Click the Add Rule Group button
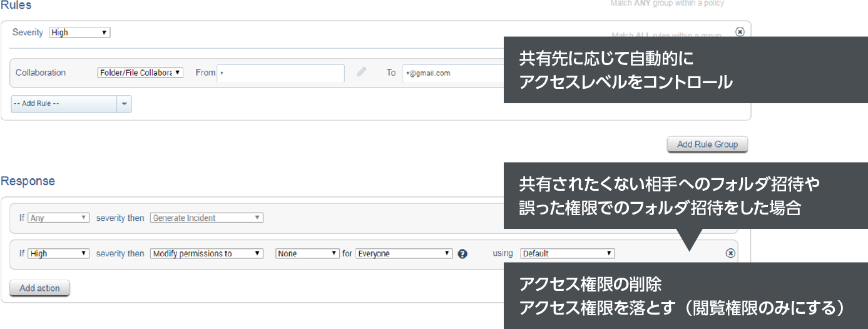The height and width of the screenshot is (329, 868). 707,144
